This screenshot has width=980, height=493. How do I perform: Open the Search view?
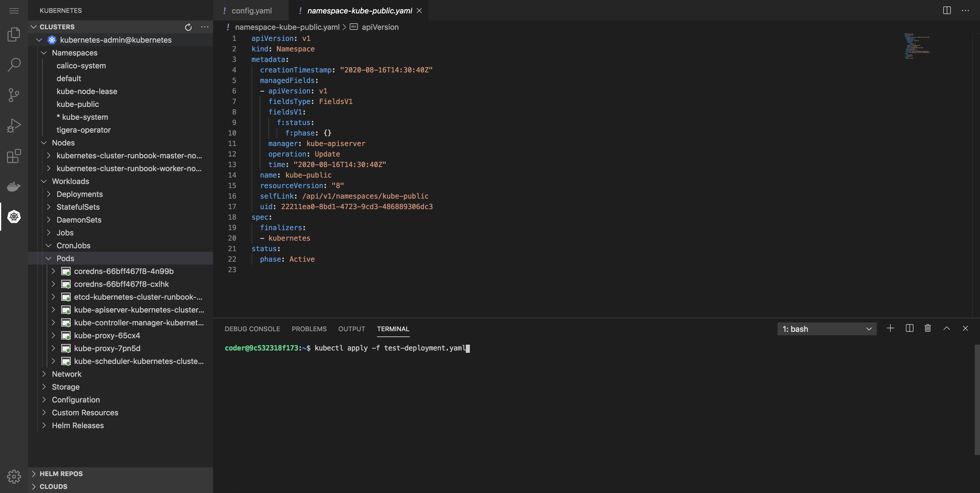click(x=14, y=65)
